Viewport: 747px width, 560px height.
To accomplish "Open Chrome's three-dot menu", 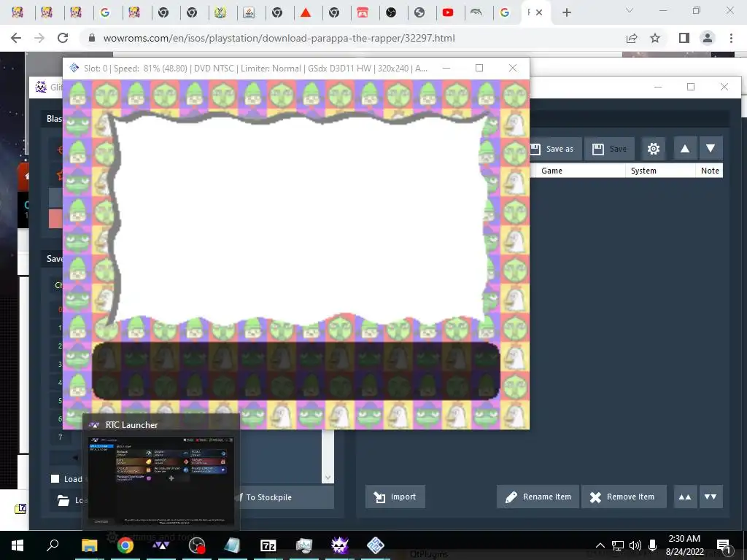I will [x=731, y=38].
